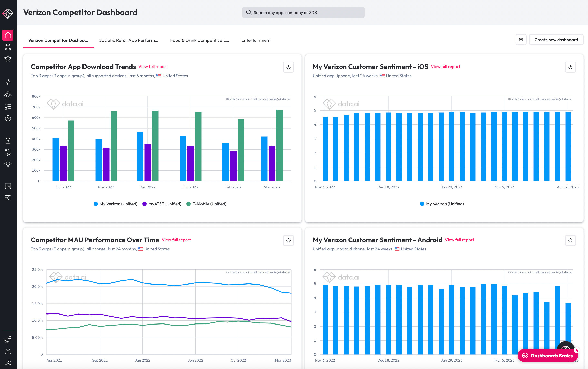Switch to the Entertainment tab

click(256, 40)
